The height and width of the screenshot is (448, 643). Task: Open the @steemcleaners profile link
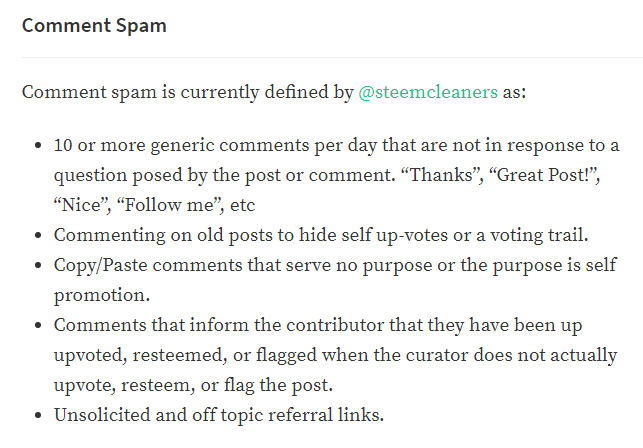click(x=428, y=92)
